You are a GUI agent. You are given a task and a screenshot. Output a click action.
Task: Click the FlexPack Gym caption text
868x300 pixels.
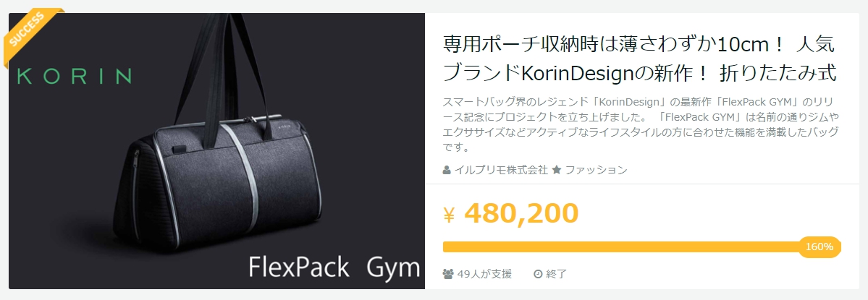coord(334,267)
